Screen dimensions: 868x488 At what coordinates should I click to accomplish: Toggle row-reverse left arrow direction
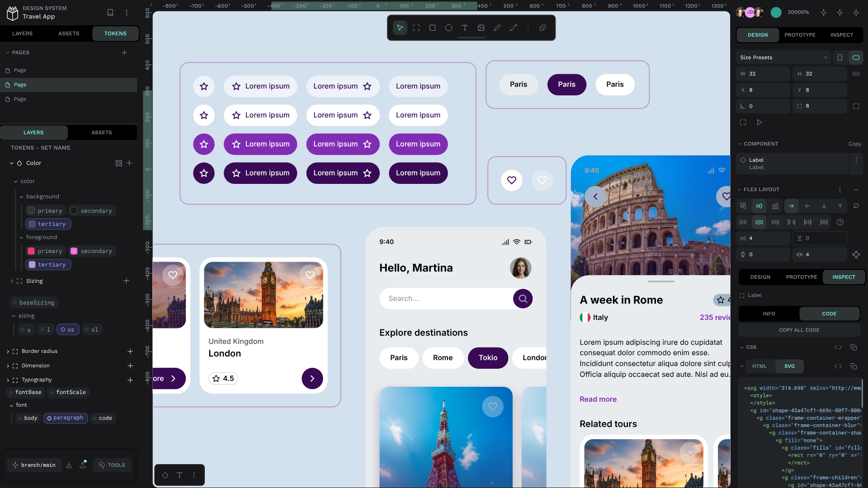coord(807,206)
